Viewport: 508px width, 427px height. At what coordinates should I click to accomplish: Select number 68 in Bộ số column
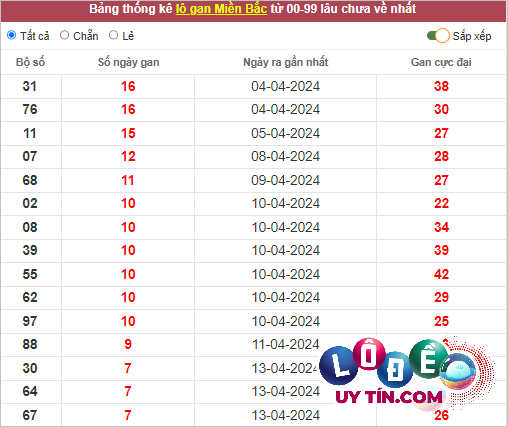click(x=30, y=180)
